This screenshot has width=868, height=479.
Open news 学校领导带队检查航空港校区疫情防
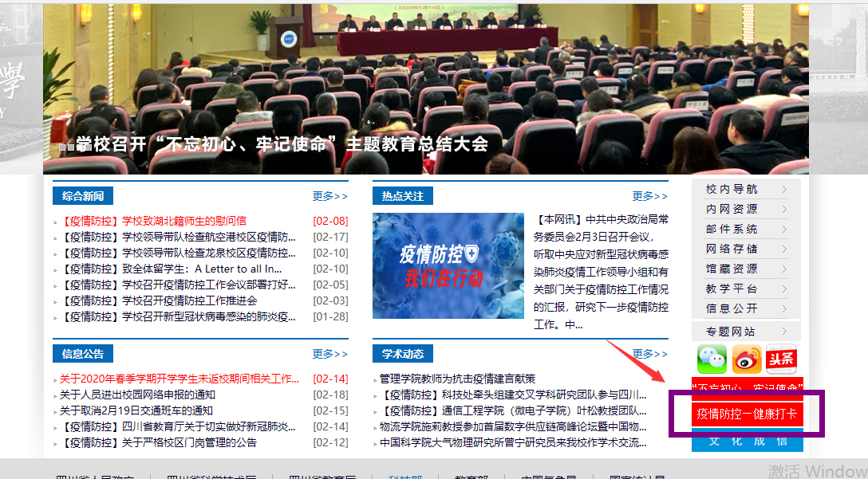tap(178, 238)
